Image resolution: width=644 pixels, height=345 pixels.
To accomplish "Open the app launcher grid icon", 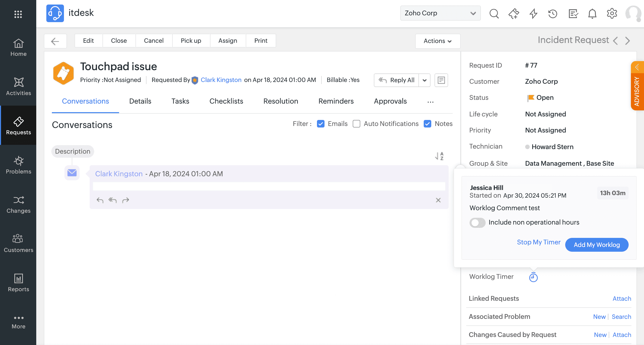I will pos(18,14).
